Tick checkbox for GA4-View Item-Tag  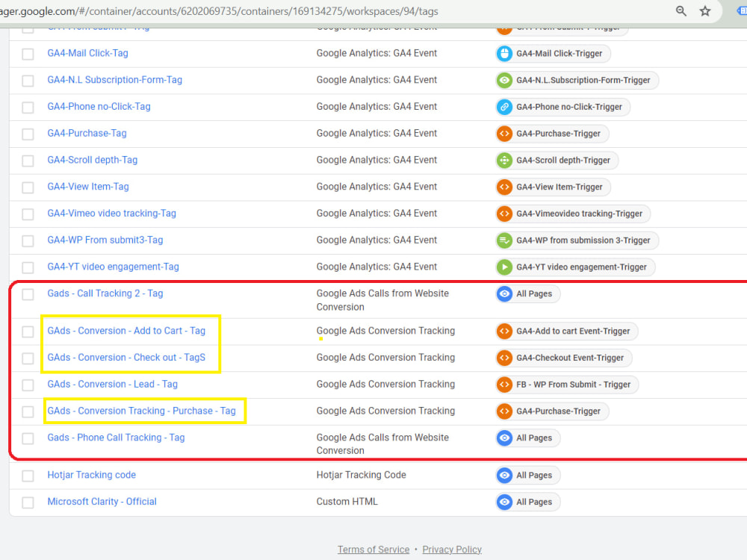[28, 187]
